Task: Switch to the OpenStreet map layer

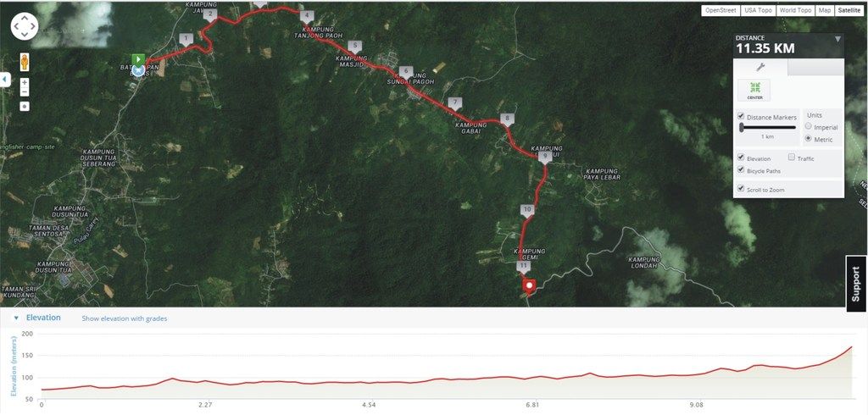Action: pyautogui.click(x=721, y=10)
